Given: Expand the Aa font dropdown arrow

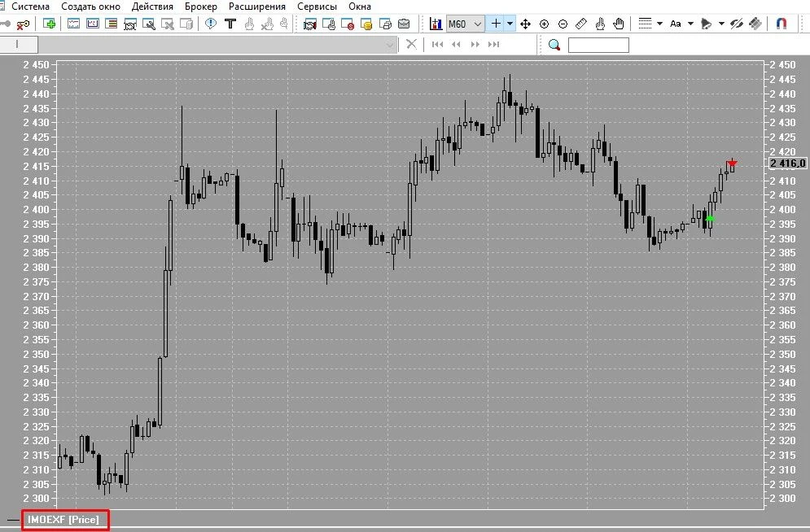Looking at the screenshot, I should coord(690,24).
